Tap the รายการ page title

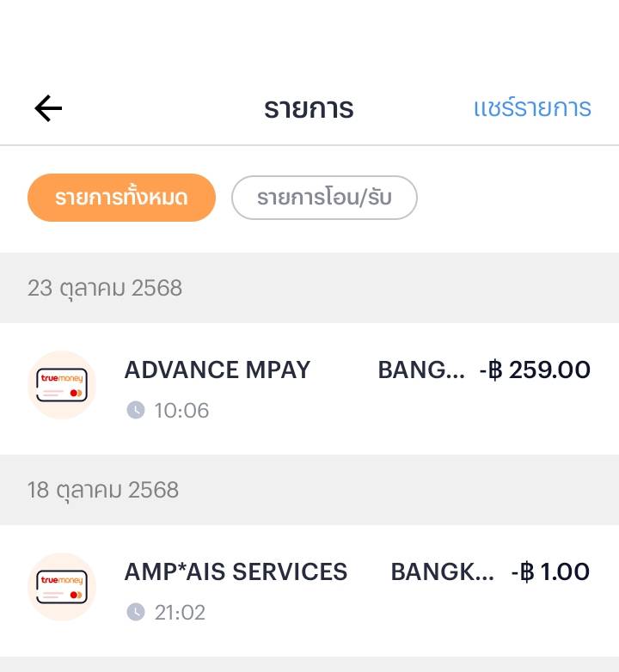[309, 109]
